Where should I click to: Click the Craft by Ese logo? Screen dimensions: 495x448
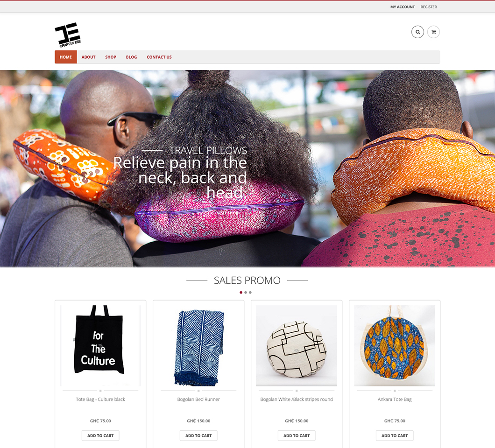(68, 35)
